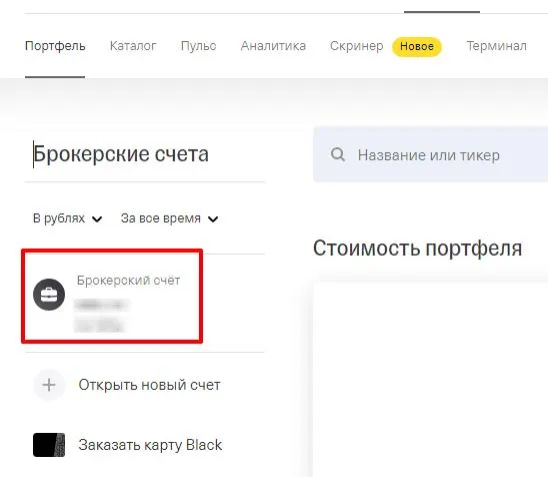Click the Брокерские счета heading
548x477 pixels.
(121, 154)
